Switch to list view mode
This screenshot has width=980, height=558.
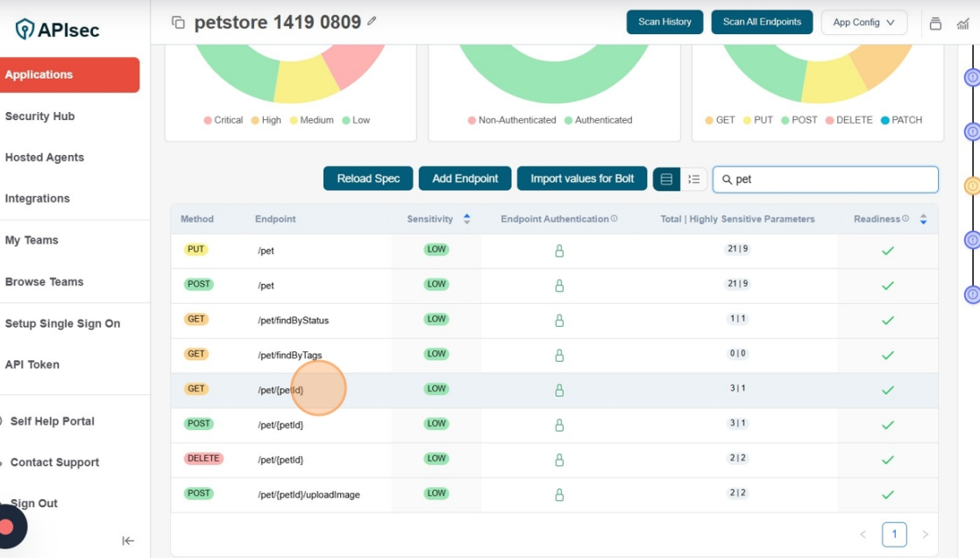point(693,179)
